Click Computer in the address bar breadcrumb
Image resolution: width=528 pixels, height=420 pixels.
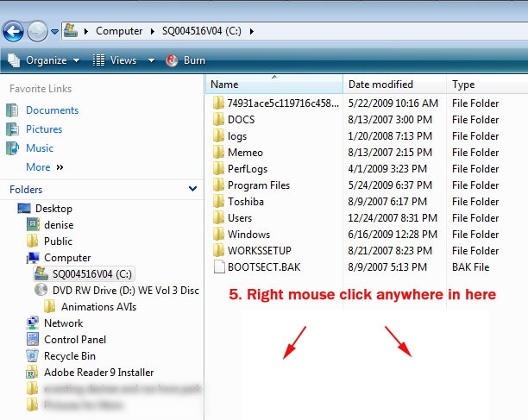pyautogui.click(x=119, y=31)
